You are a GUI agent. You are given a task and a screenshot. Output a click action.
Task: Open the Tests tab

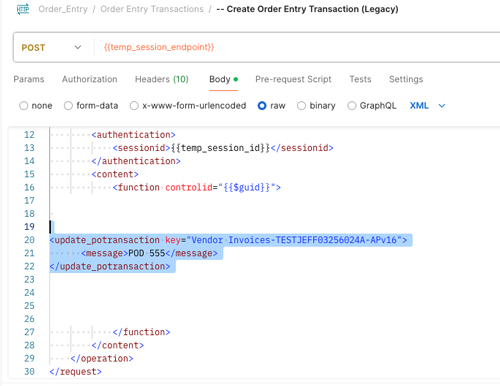point(360,79)
